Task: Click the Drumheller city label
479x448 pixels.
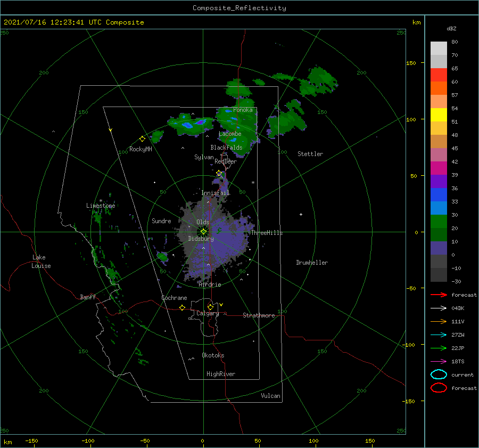Action: 312,263
